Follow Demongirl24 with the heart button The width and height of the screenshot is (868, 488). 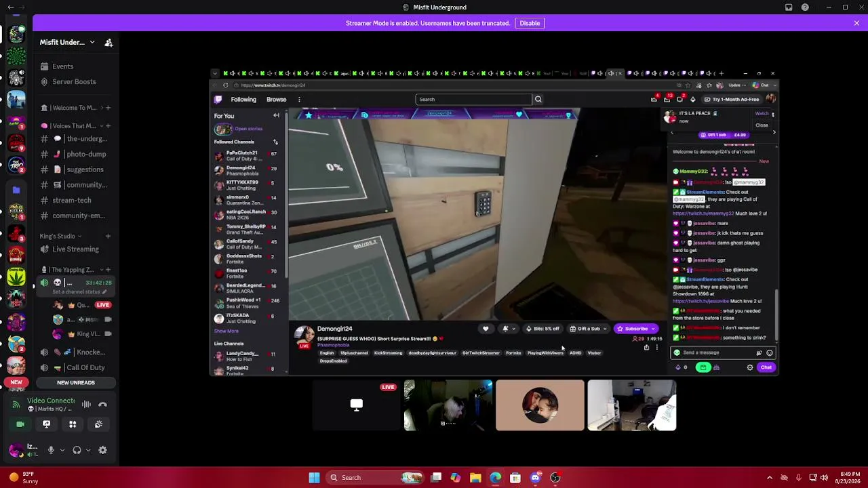point(486,329)
